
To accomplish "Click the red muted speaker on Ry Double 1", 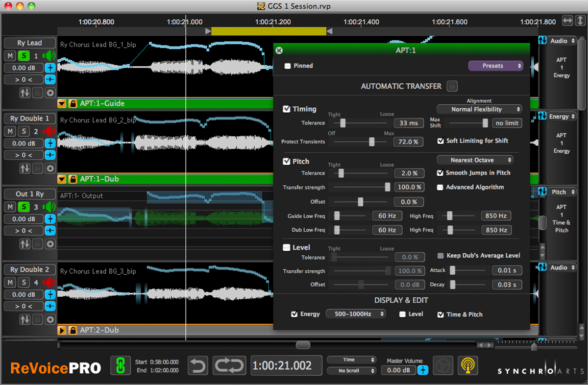I will (x=49, y=131).
